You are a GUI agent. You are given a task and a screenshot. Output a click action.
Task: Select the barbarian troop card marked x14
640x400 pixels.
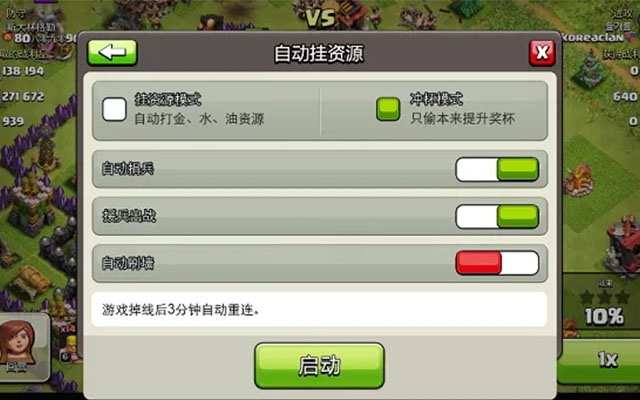(x=68, y=344)
